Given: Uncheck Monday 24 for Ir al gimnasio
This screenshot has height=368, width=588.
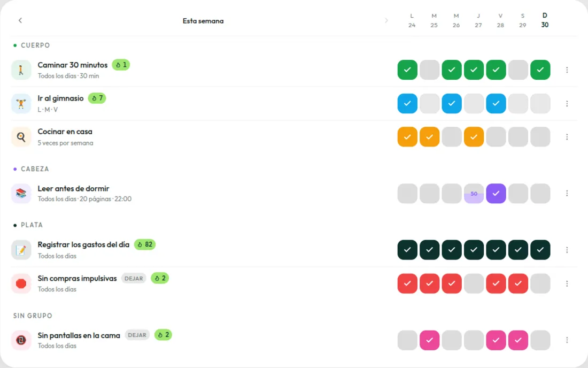Looking at the screenshot, I should (407, 104).
